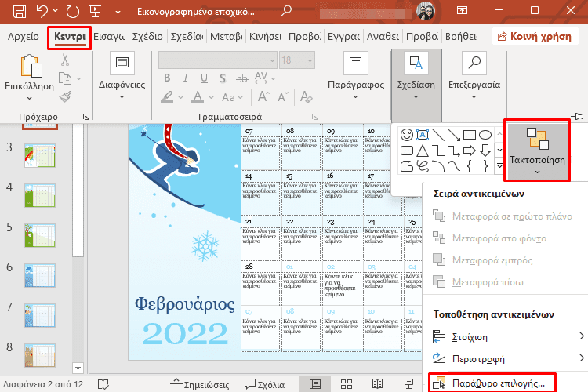Open Γραμματοσειρά font dialog launcher
This screenshot has height=392, width=588.
315,117
